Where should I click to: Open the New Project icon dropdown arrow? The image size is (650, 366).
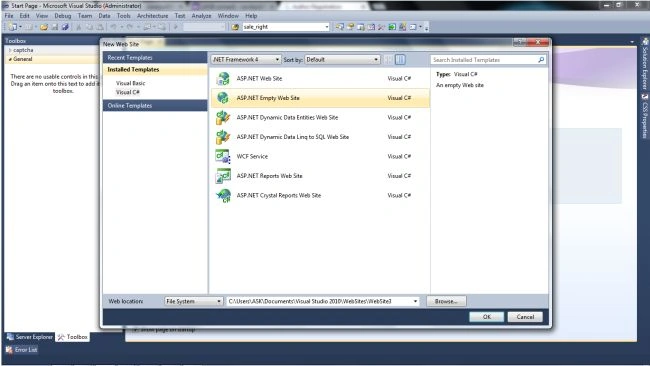click(20, 27)
